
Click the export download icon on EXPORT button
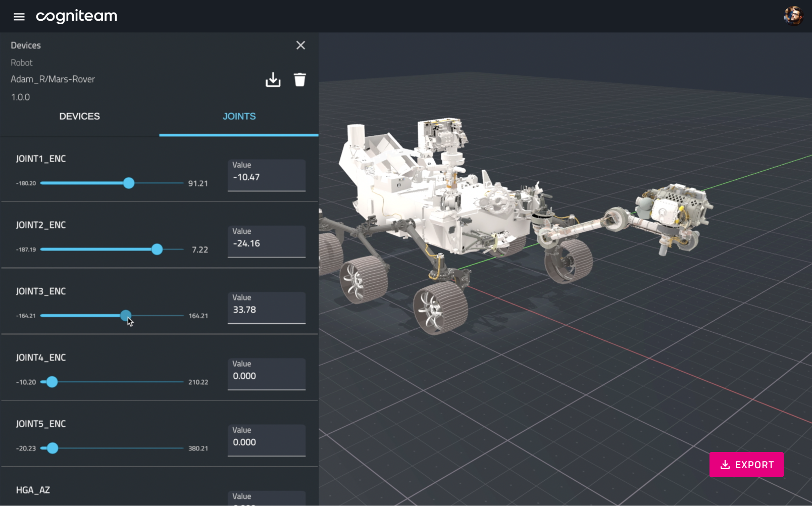[726, 465]
